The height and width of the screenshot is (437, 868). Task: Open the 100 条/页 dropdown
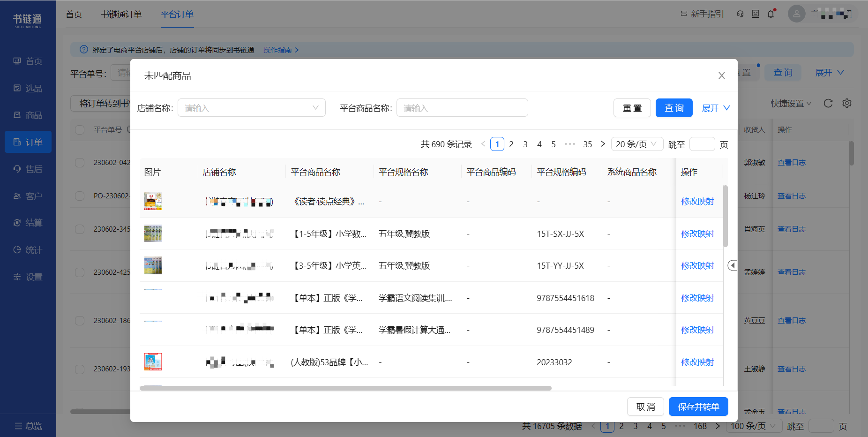[754, 426]
